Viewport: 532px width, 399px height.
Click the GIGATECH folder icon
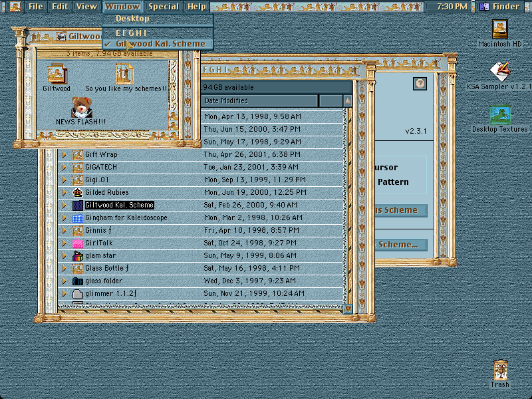[x=78, y=168]
